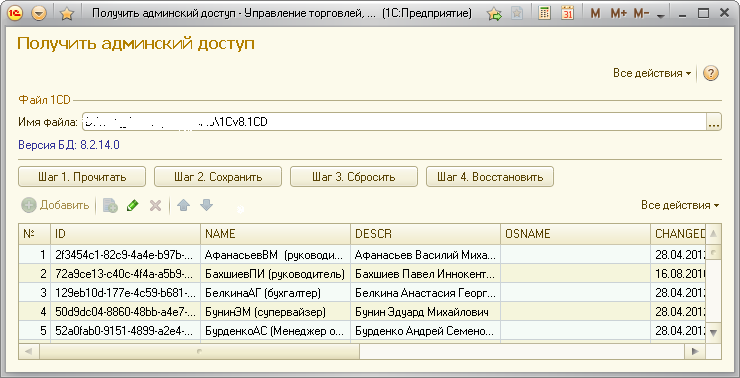Select Бунин Эдуард Михайлович cell
The height and width of the screenshot is (378, 740).
point(426,311)
